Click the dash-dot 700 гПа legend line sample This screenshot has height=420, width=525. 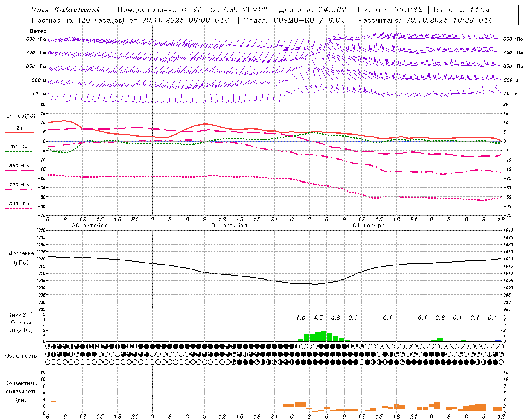[x=18, y=189]
